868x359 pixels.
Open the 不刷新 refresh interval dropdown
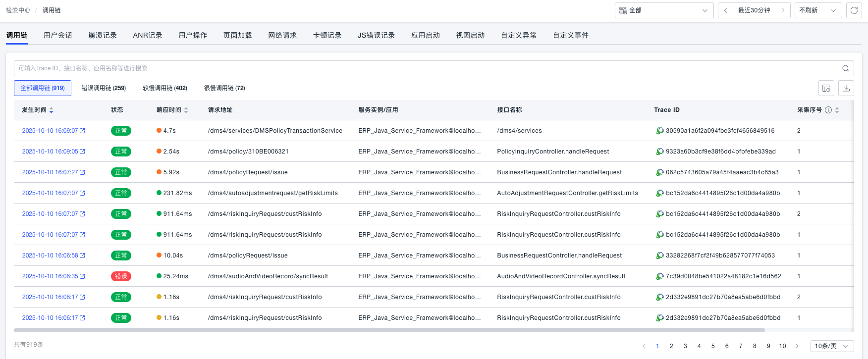[x=818, y=10]
